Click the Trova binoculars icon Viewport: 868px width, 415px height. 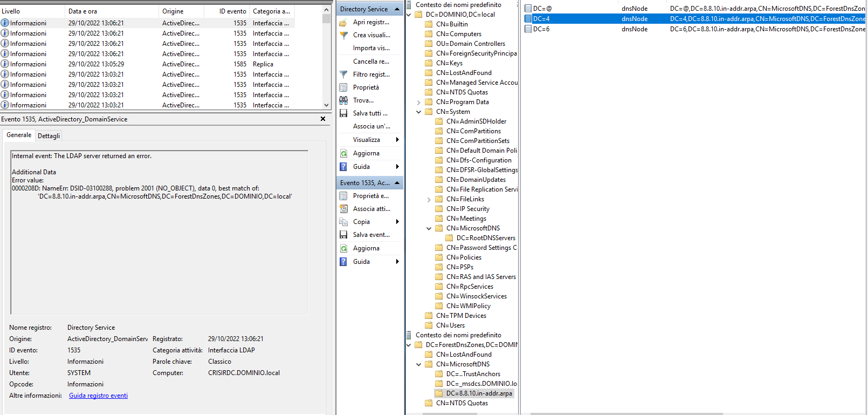point(343,100)
